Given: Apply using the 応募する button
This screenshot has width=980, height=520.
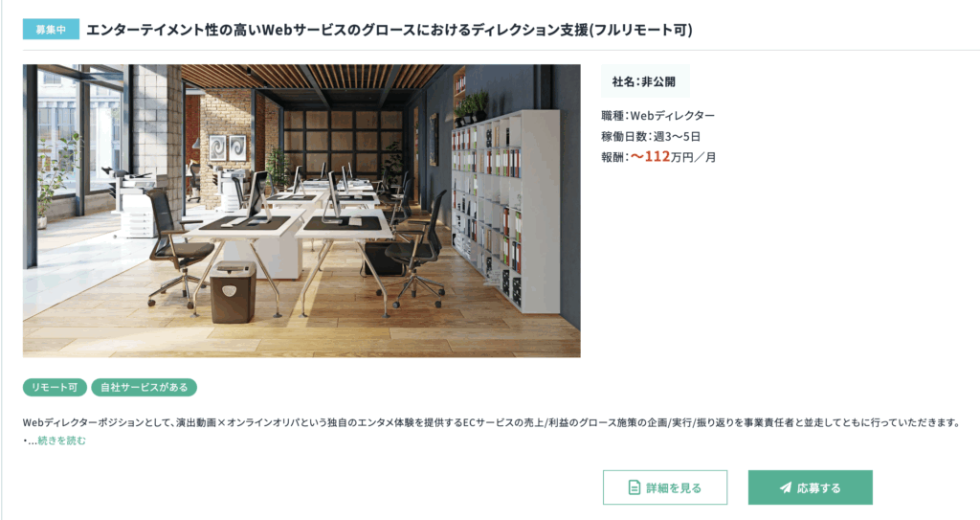Looking at the screenshot, I should click(810, 487).
